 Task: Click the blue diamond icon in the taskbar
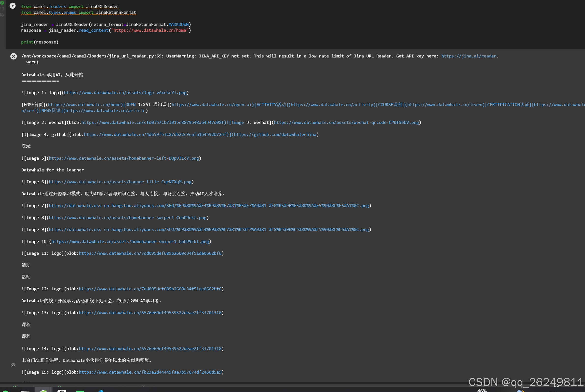[100, 391]
